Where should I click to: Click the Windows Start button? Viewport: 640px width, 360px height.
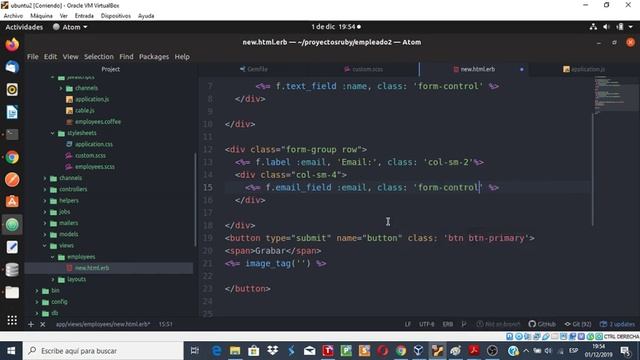[x=11, y=351]
